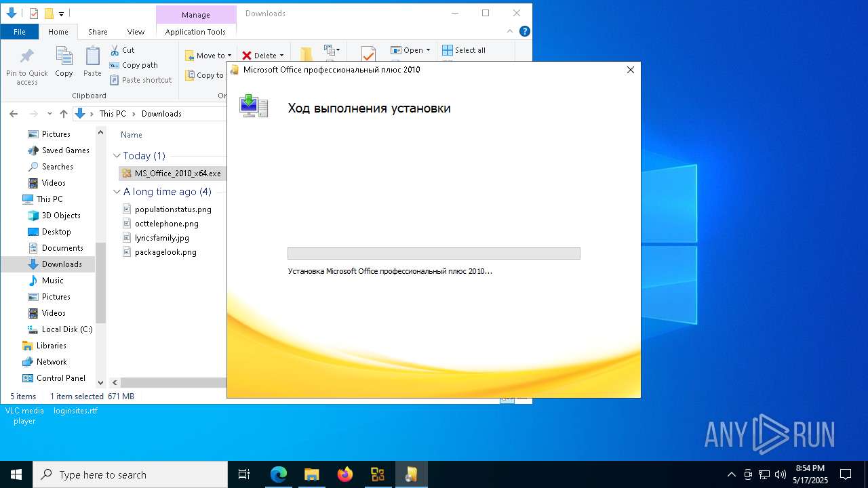The height and width of the screenshot is (488, 868).
Task: Click the Office setup progress bar
Action: 434,253
